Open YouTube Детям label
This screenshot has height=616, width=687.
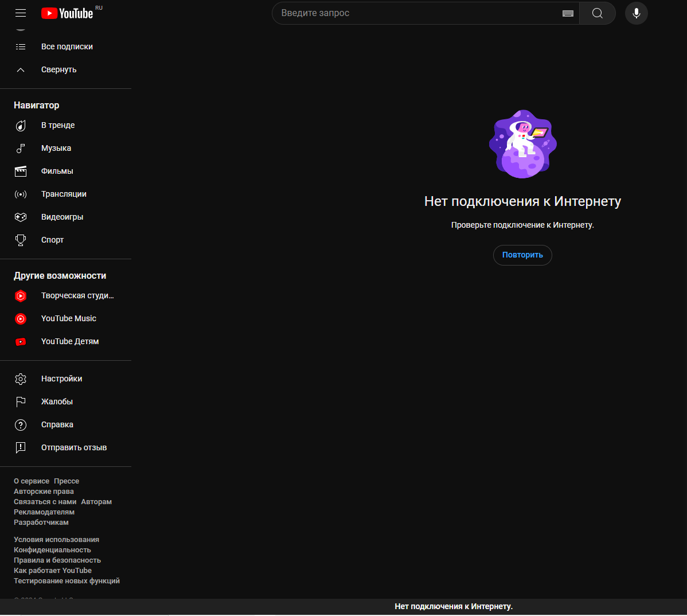click(x=70, y=341)
